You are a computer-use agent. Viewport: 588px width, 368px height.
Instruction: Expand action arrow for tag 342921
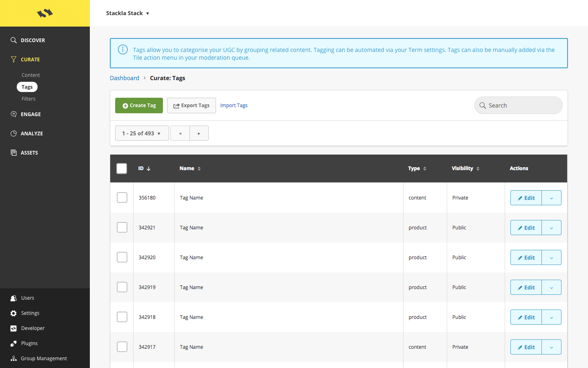tap(552, 228)
